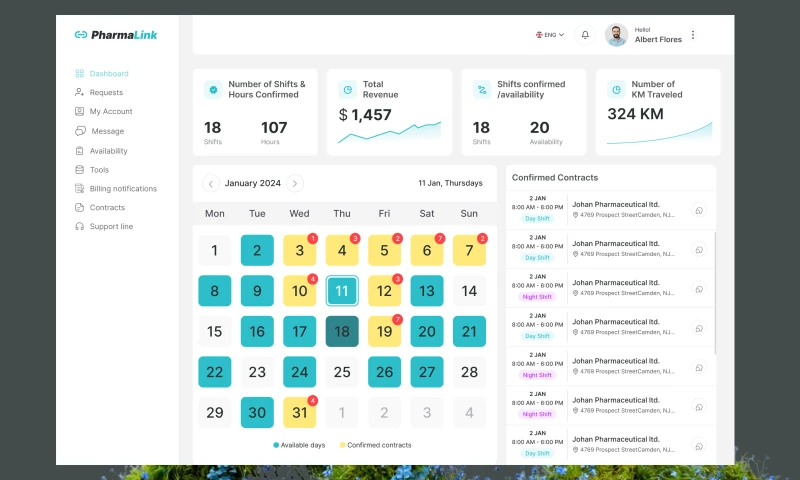Click the teal Available days legend dot

point(276,445)
